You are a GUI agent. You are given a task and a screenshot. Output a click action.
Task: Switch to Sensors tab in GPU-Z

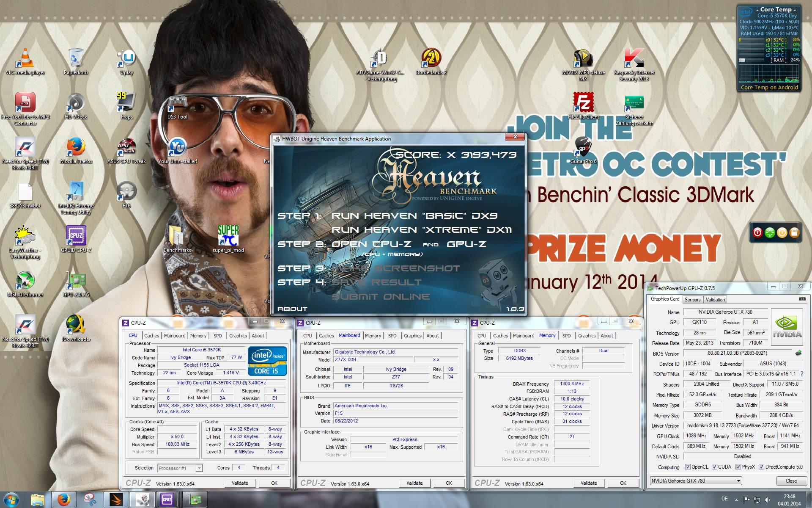tap(692, 300)
